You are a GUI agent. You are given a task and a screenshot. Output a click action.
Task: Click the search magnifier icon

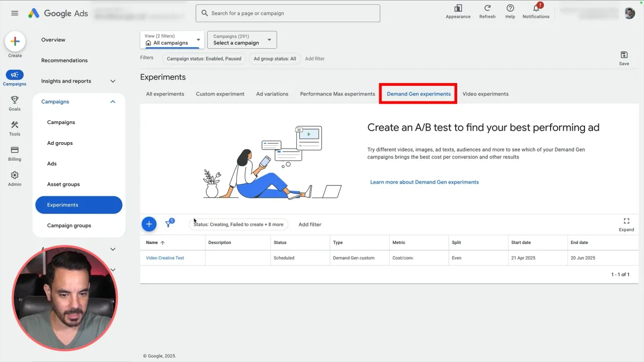[204, 13]
